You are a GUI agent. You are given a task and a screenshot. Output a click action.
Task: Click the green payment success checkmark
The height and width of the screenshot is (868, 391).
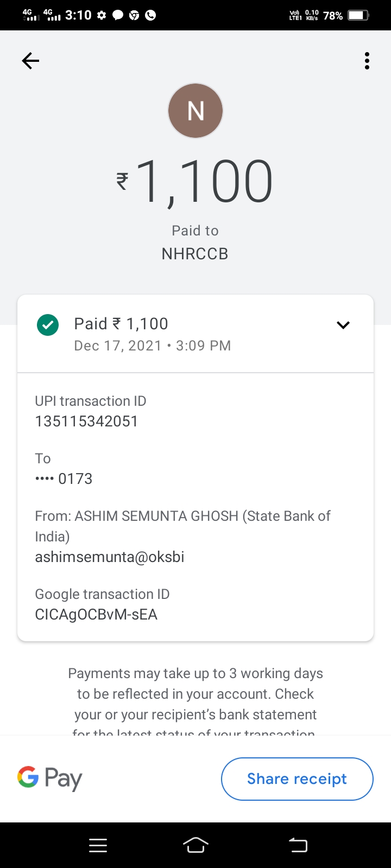(x=48, y=325)
